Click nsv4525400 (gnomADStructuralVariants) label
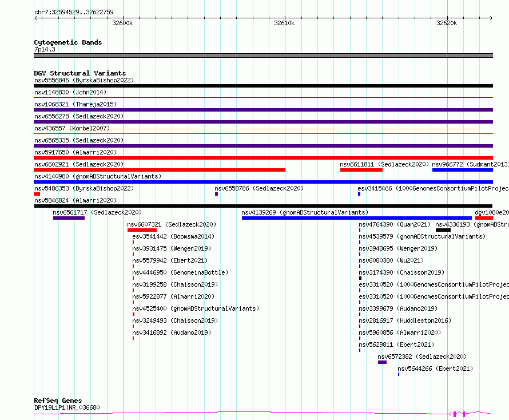This screenshot has height=420, width=509. click(x=196, y=308)
